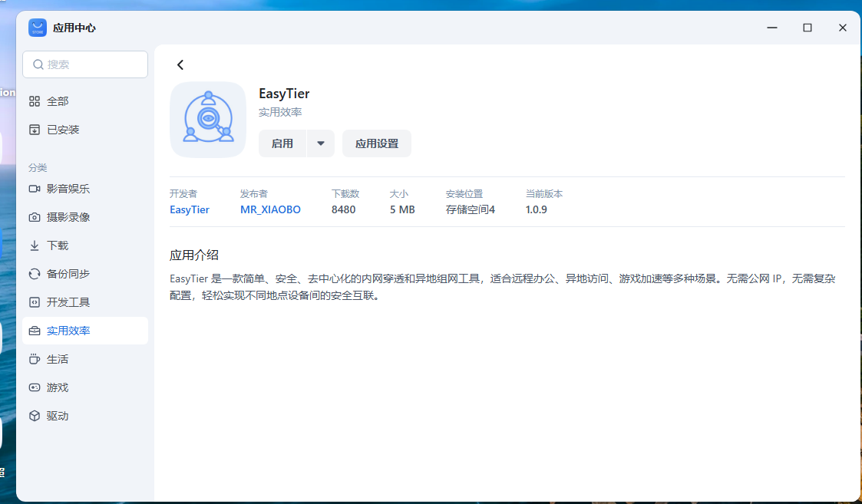
Task: Click the install location 存储空间4
Action: coord(471,209)
